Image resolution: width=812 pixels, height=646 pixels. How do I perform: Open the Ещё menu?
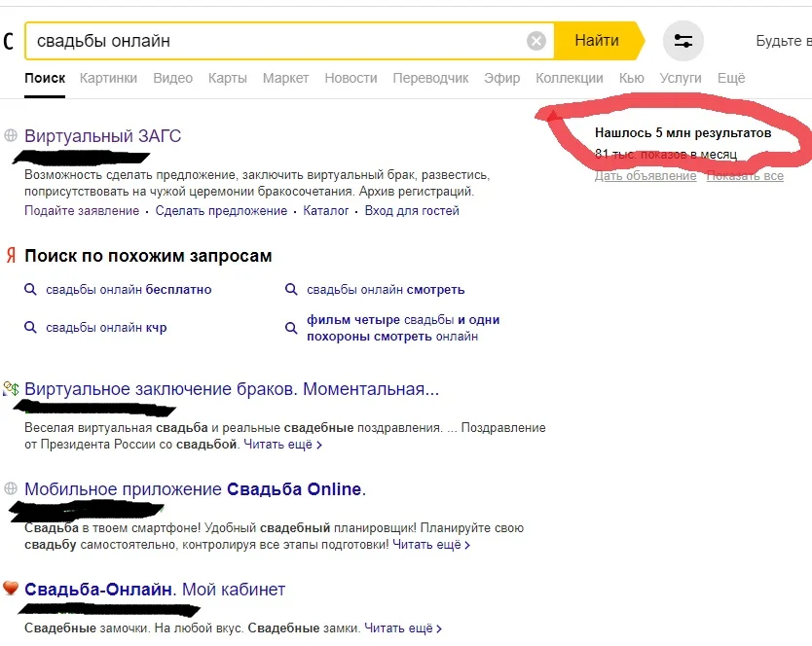(731, 78)
